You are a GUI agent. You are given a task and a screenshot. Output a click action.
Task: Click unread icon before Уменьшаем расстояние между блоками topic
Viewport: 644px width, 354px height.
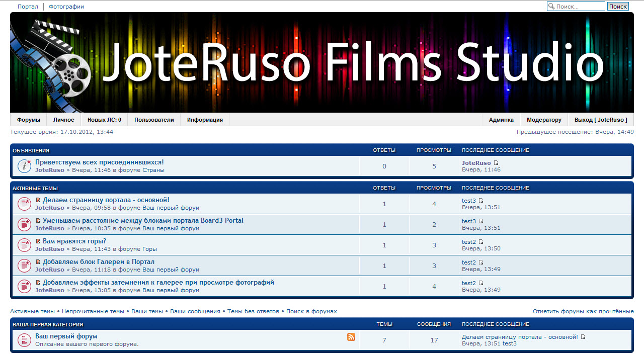[x=38, y=221]
